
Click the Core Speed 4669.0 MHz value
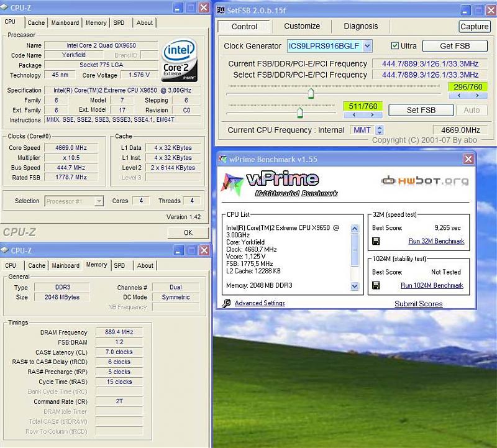71,148
